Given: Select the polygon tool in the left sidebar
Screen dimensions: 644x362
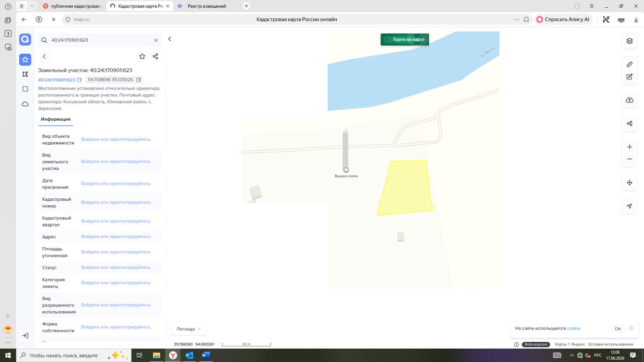Looking at the screenshot, I should point(25,74).
